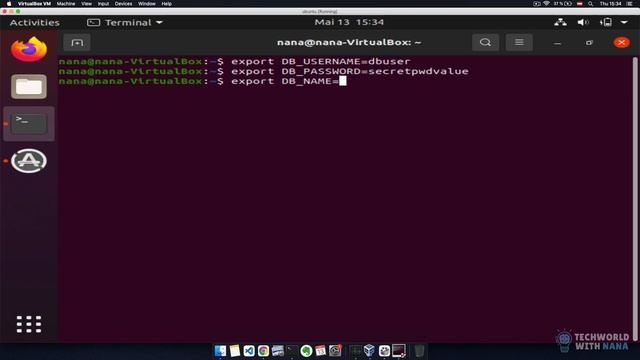This screenshot has height=360, width=640.
Task: Select the Terminal icon in Ubuntu dock
Action: 29,124
